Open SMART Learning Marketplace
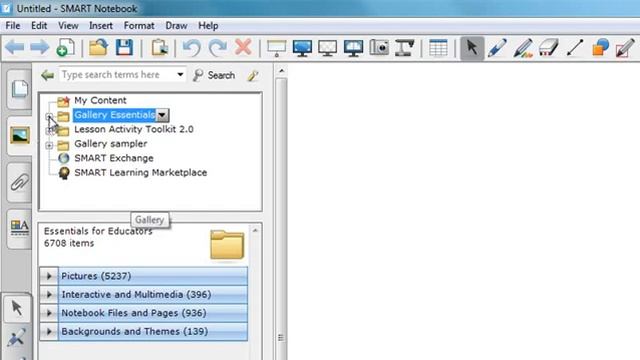Image resolution: width=640 pixels, height=360 pixels. (x=140, y=173)
